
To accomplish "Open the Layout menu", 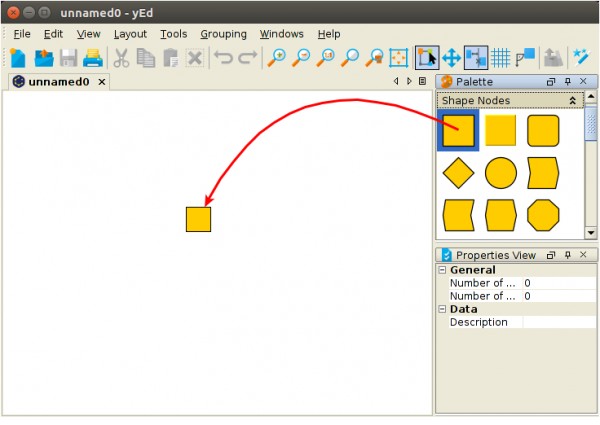I will click(130, 34).
